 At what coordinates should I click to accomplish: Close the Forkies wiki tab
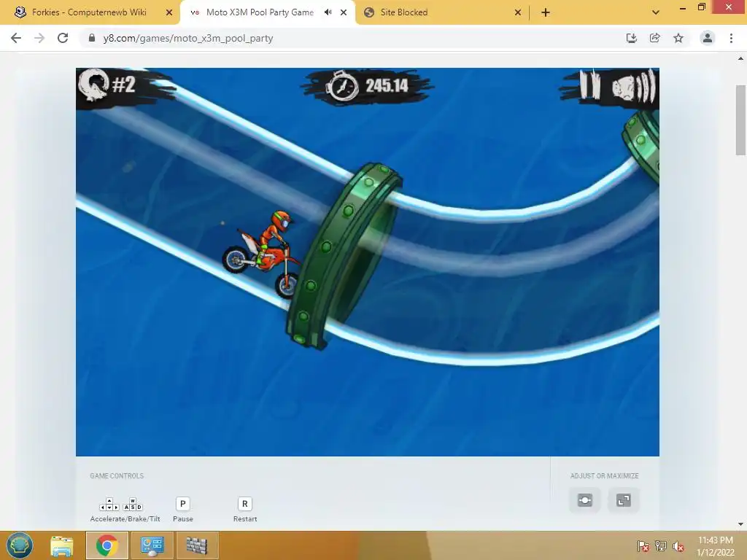[169, 12]
